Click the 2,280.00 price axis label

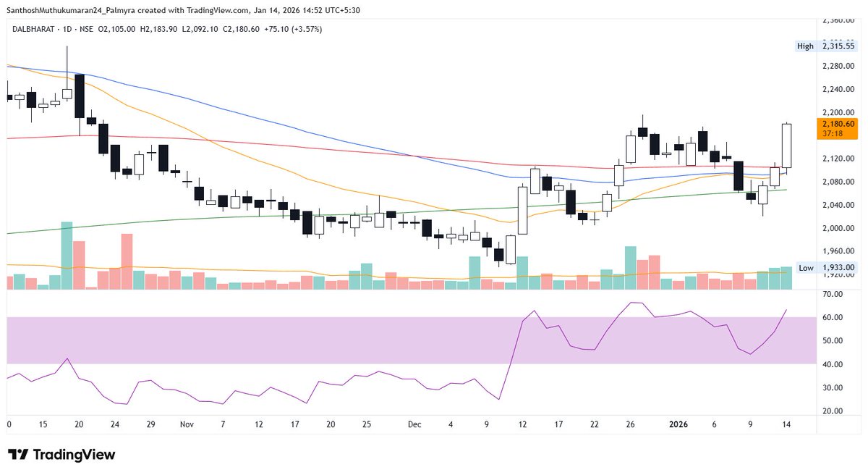838,67
